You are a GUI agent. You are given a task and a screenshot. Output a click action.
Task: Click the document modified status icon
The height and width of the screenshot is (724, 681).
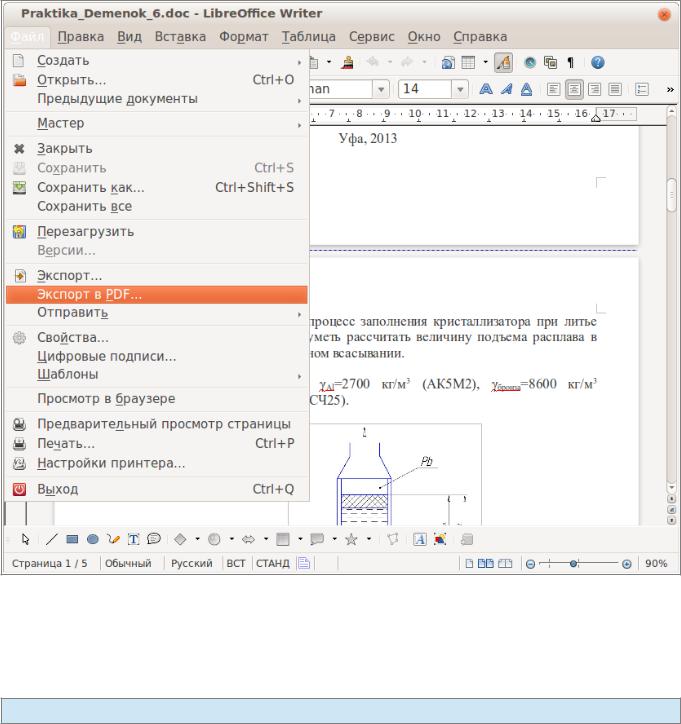point(304,563)
